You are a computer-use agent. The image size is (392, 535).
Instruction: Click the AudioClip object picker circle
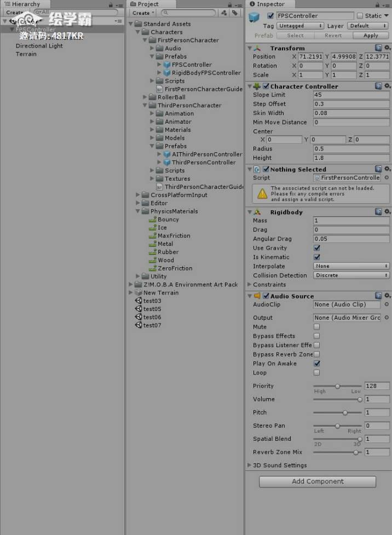coord(387,304)
